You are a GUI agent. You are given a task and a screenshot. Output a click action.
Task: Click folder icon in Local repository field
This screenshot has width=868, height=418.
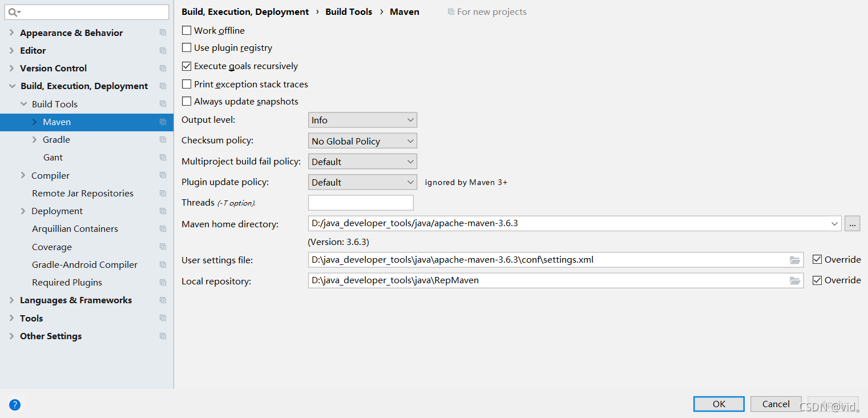pyautogui.click(x=795, y=281)
